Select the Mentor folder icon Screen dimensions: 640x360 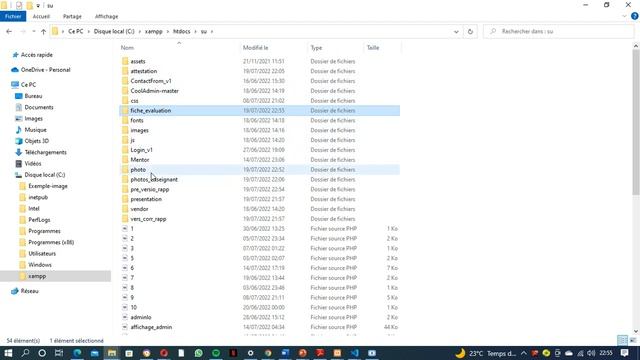click(125, 160)
